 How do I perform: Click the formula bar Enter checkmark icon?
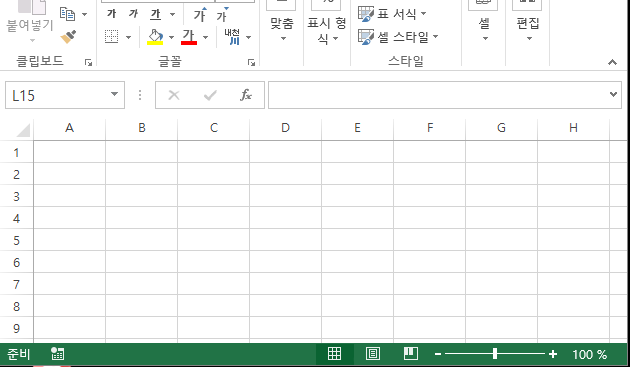pos(210,95)
